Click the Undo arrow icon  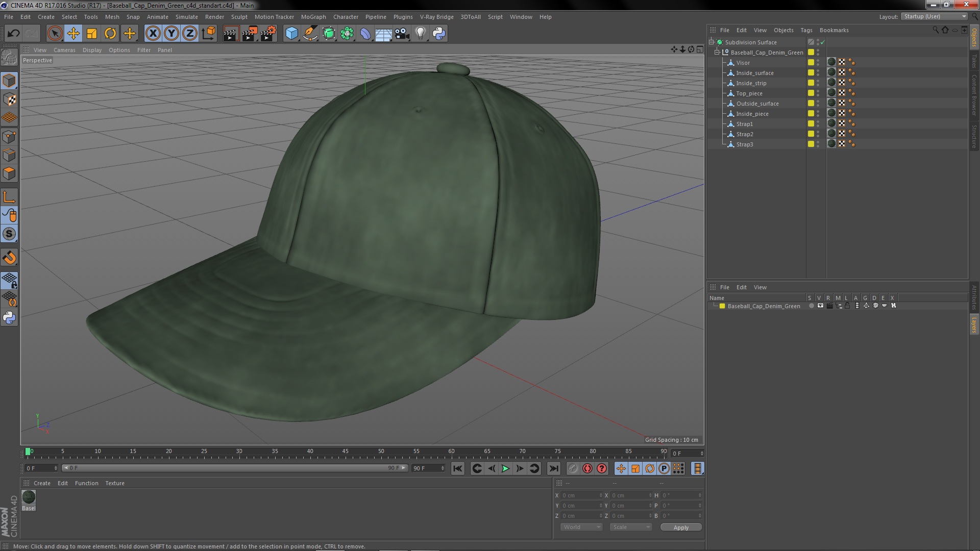(13, 34)
